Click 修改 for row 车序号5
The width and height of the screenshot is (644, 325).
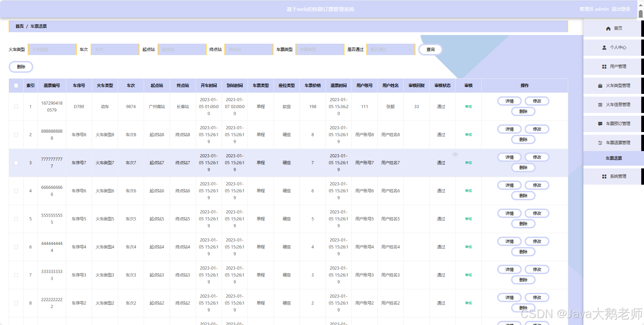(x=537, y=213)
